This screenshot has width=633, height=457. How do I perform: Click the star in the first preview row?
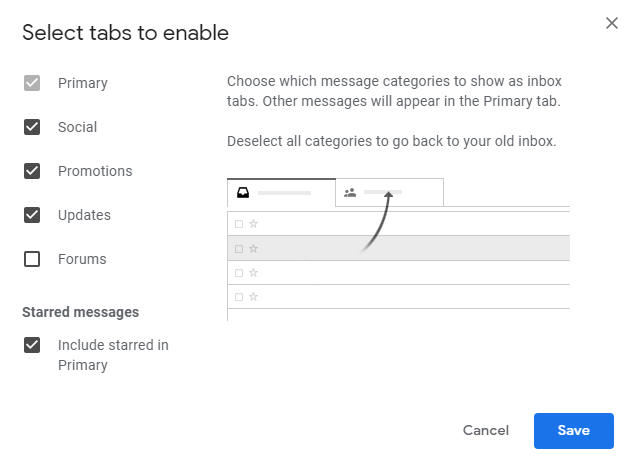coord(254,224)
